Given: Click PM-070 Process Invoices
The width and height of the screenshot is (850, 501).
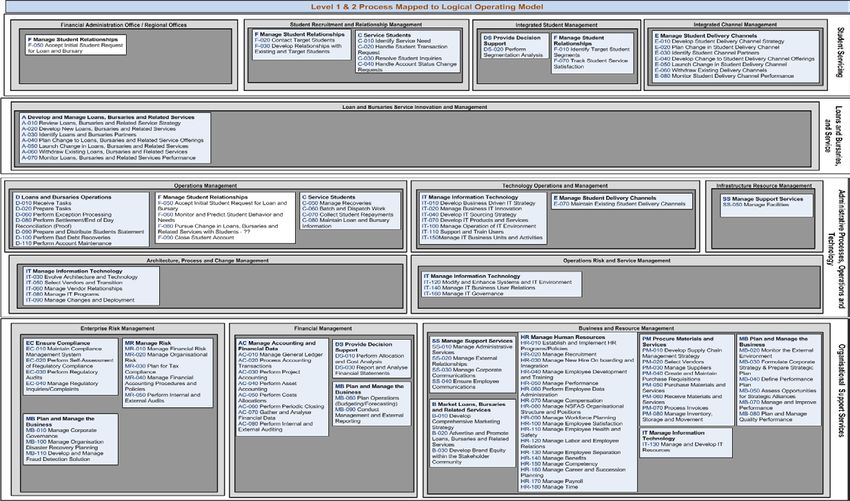Looking at the screenshot, I should coord(675,408).
